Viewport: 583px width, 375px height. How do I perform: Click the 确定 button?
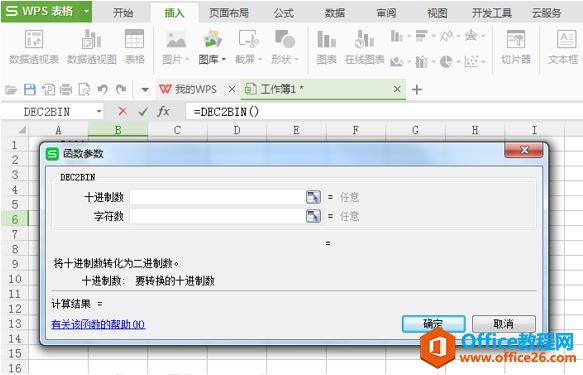pyautogui.click(x=433, y=324)
